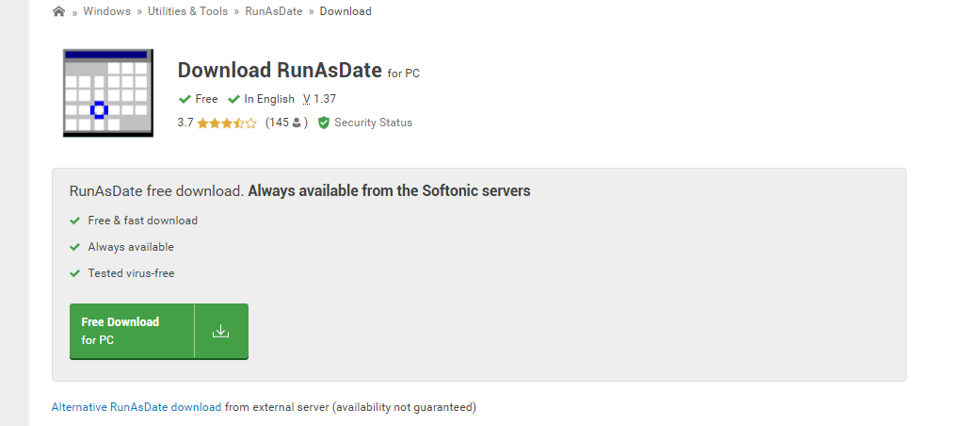Click 'Always available from the Softonic servers' text

pyautogui.click(x=389, y=190)
